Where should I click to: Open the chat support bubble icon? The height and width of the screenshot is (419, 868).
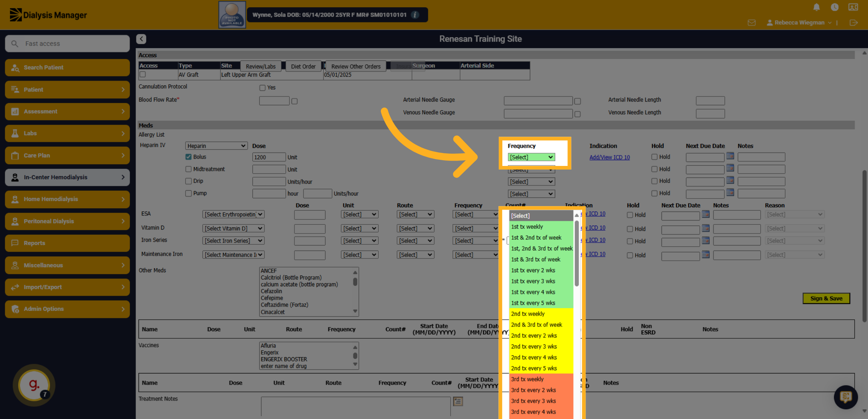(x=846, y=397)
